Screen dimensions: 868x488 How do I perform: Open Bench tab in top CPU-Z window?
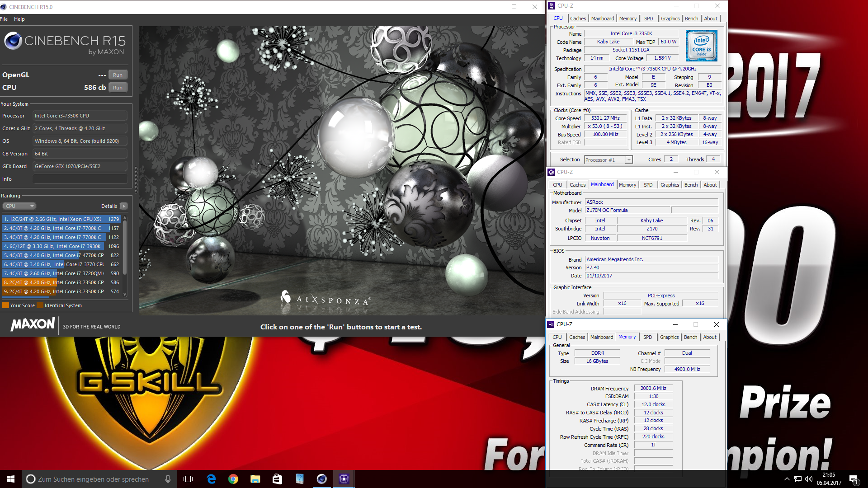point(691,19)
